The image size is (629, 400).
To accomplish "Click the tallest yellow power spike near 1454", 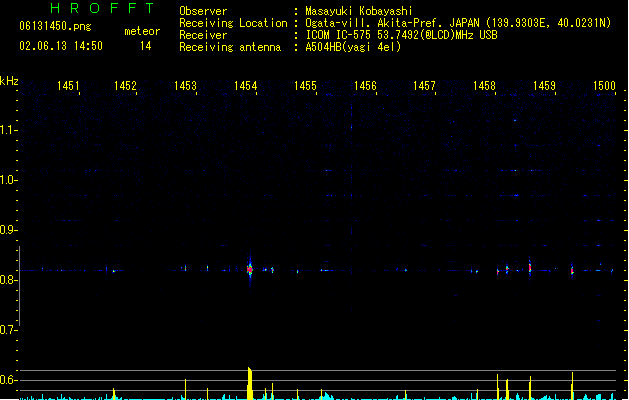I will coord(250,383).
